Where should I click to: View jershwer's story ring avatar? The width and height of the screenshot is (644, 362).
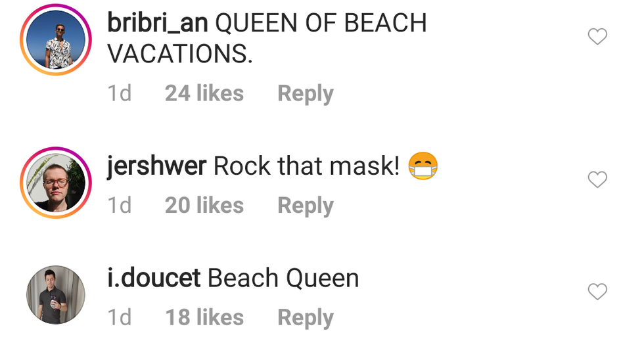pos(56,183)
